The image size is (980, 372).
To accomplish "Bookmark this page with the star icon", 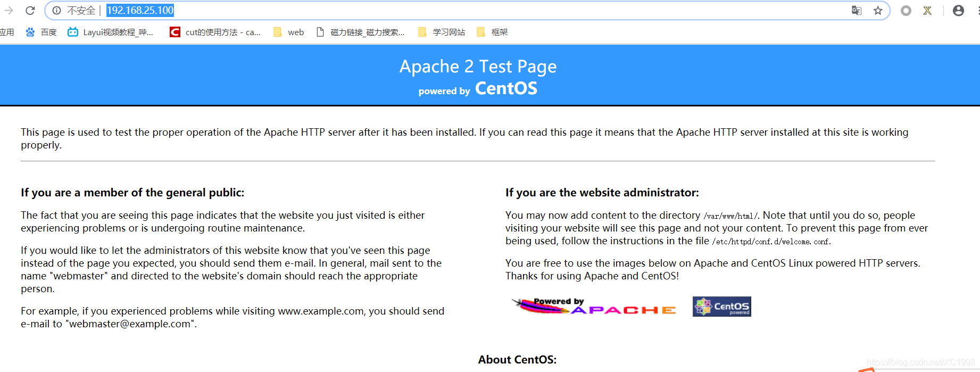I will point(878,10).
